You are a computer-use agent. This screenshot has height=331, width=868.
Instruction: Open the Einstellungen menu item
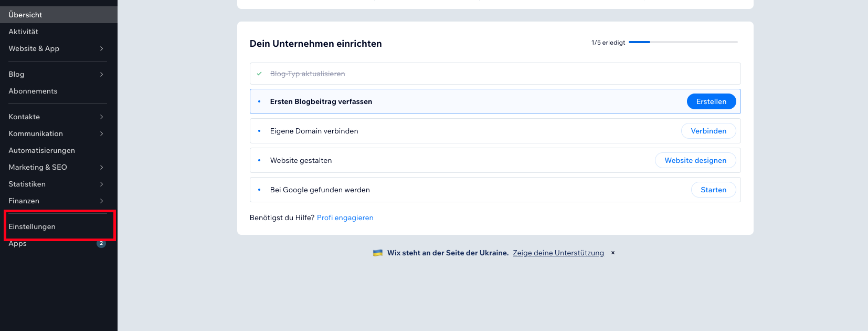point(32,226)
